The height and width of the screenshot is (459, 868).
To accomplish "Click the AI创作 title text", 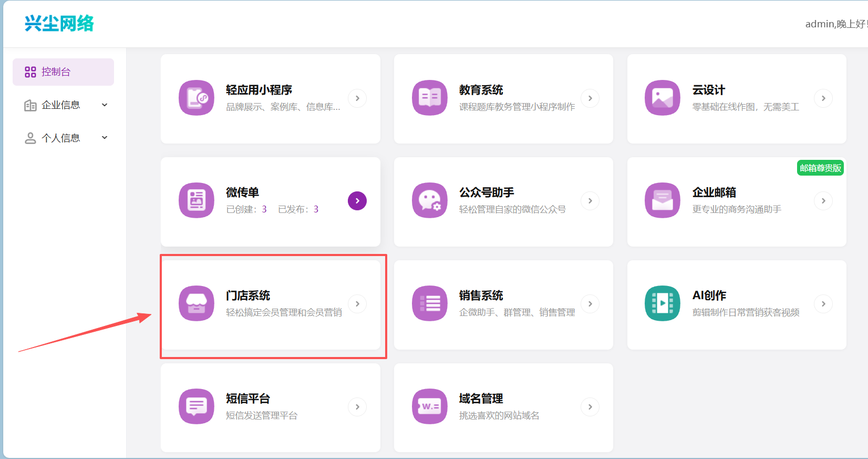I will [709, 295].
